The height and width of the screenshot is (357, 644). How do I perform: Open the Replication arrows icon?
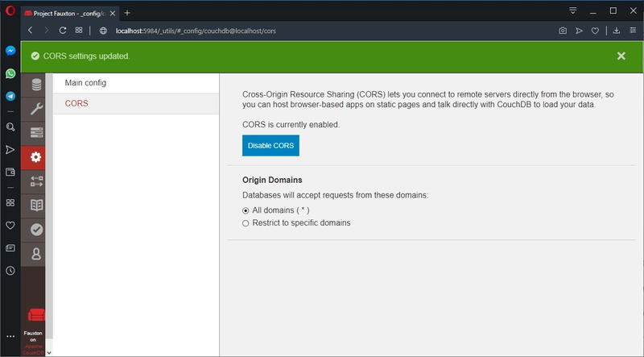(35, 181)
